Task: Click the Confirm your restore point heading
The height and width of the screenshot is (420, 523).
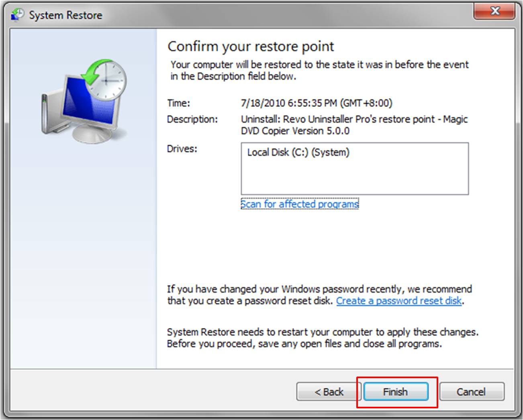Action: 250,47
